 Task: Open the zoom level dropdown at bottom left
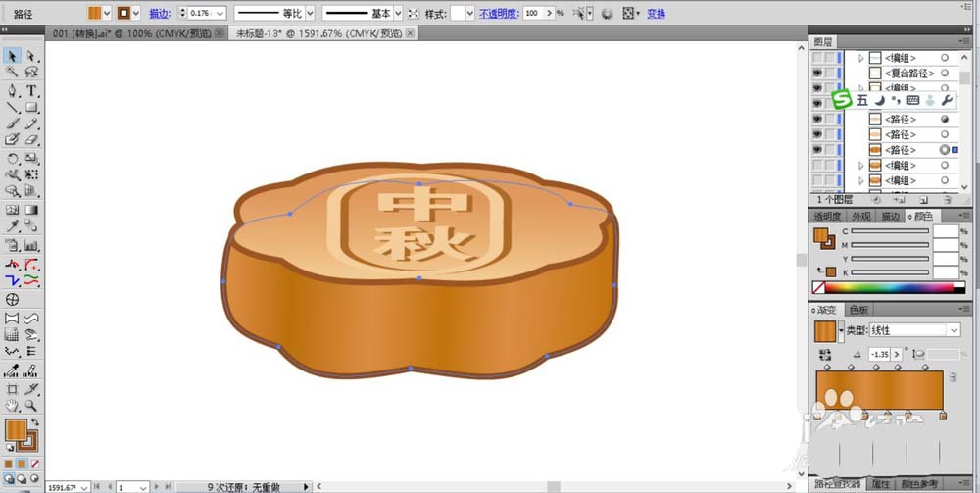click(x=84, y=487)
